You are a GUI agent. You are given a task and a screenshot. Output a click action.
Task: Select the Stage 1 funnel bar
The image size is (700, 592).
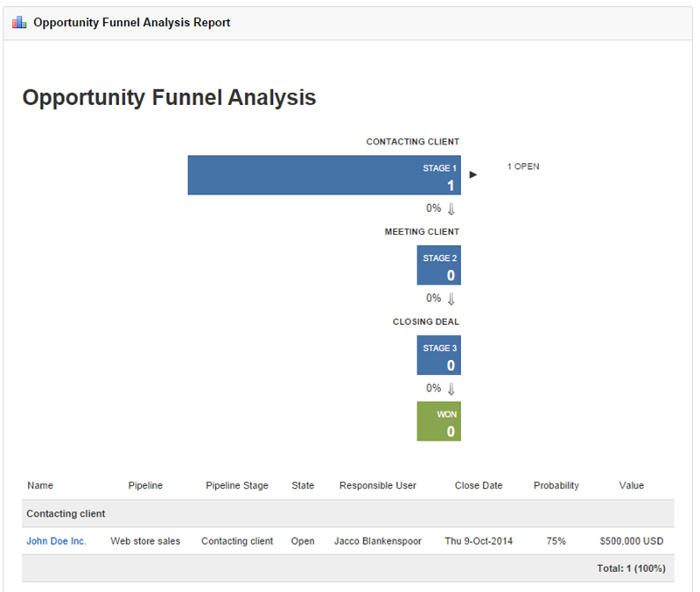pos(324,175)
